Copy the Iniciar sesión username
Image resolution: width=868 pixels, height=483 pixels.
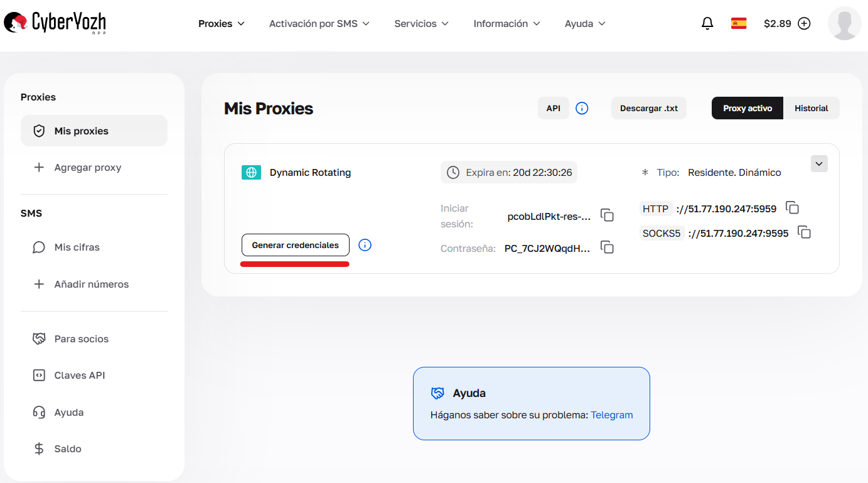click(x=607, y=215)
